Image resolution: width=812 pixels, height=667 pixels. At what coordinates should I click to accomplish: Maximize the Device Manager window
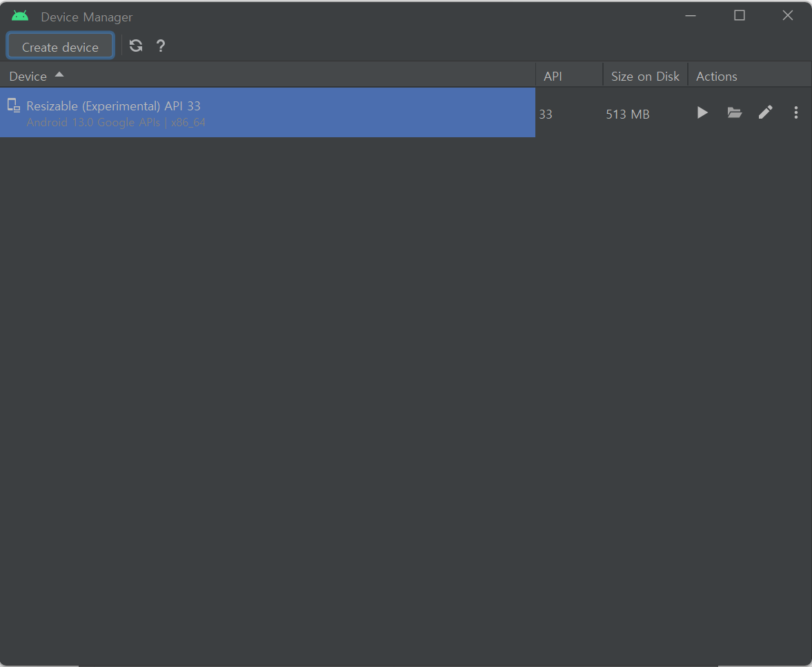coord(740,16)
